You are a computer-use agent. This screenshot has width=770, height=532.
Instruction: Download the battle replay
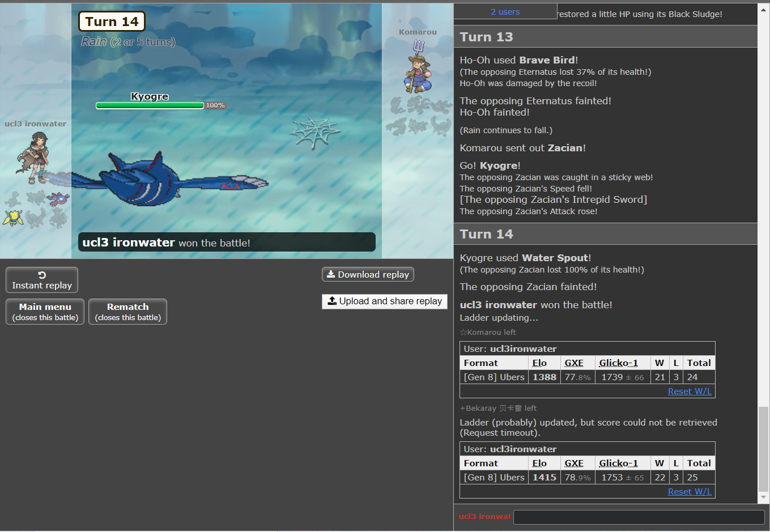point(368,274)
